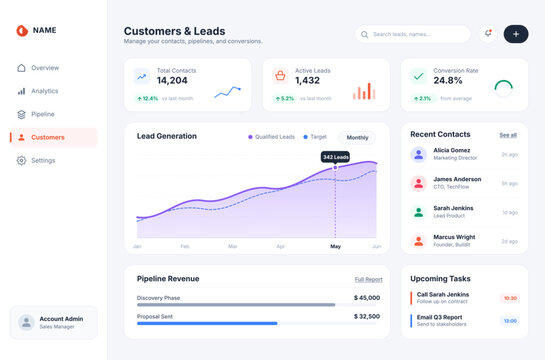The height and width of the screenshot is (360, 545).
Task: Click the Total Contacts sparkline chart
Action: pyautogui.click(x=228, y=92)
